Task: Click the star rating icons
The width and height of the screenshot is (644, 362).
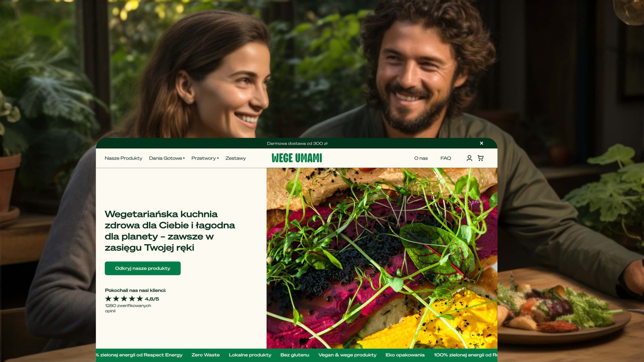Action: click(x=124, y=299)
